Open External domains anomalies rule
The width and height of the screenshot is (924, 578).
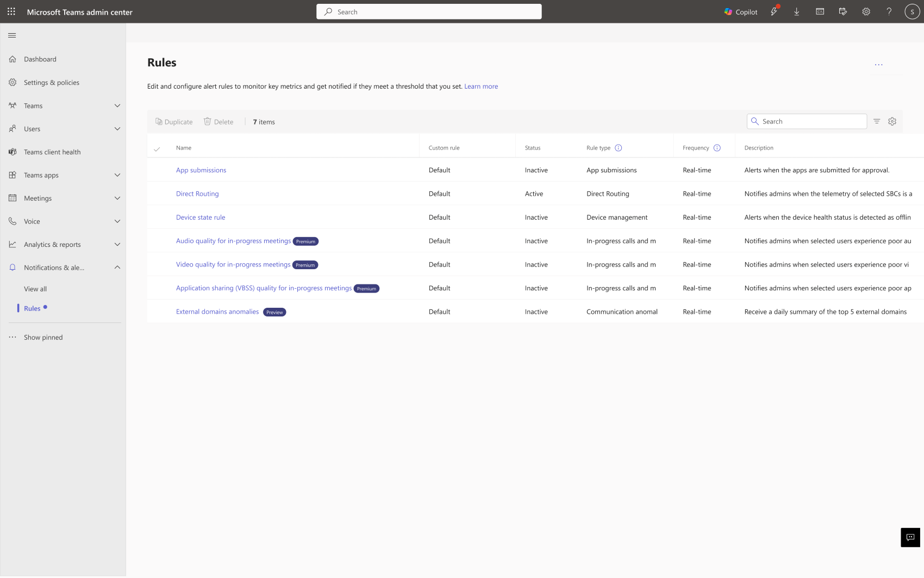[x=217, y=312]
